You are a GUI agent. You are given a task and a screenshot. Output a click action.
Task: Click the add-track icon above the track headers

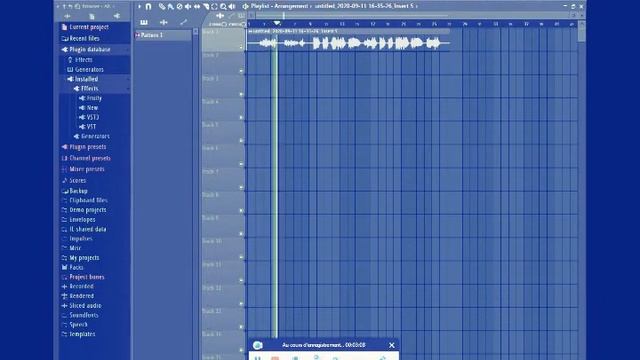[220, 16]
